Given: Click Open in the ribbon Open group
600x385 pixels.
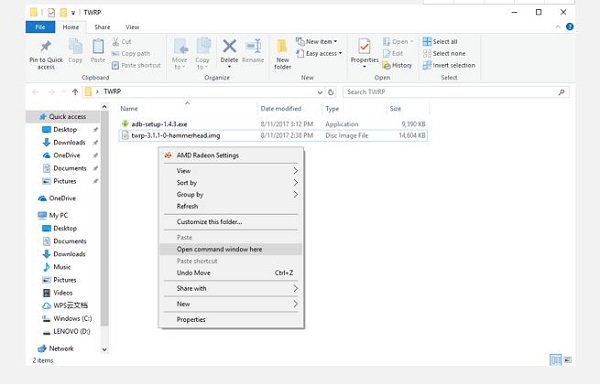Looking at the screenshot, I should (398, 41).
